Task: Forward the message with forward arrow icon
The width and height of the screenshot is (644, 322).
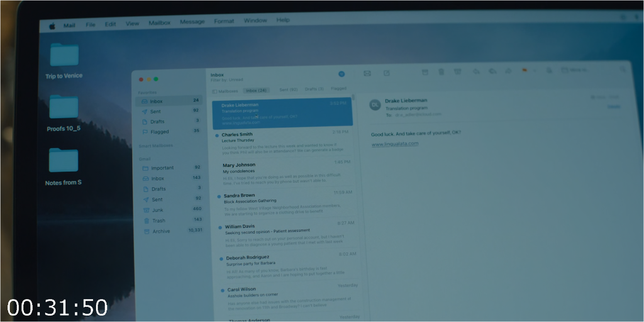Action: click(x=508, y=70)
